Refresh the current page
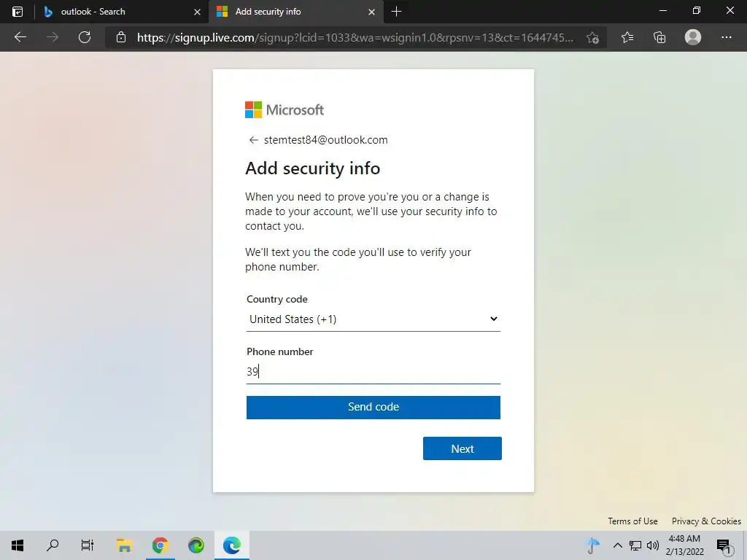 coord(85,37)
